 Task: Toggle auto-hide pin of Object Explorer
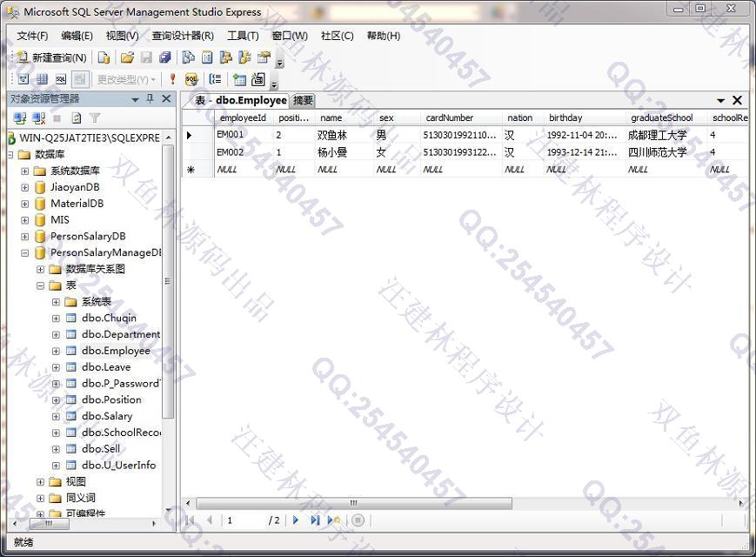point(150,99)
